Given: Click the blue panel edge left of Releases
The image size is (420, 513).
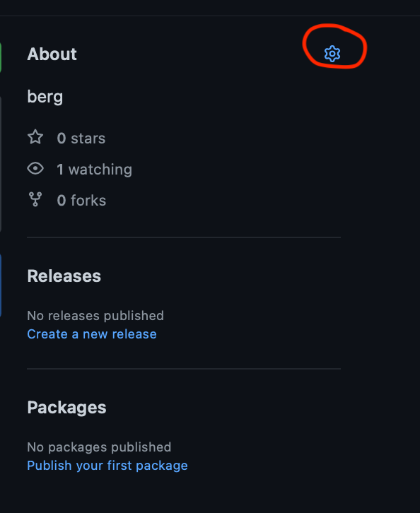Looking at the screenshot, I should [x=1, y=285].
